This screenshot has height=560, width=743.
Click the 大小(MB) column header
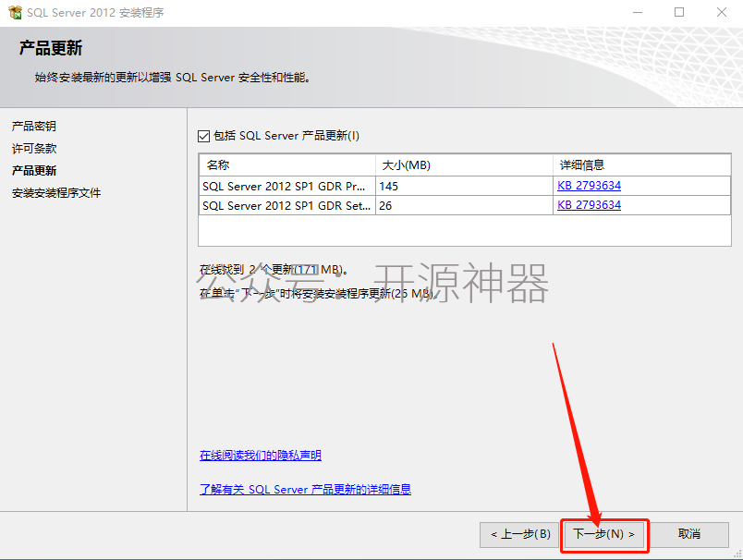coord(464,164)
